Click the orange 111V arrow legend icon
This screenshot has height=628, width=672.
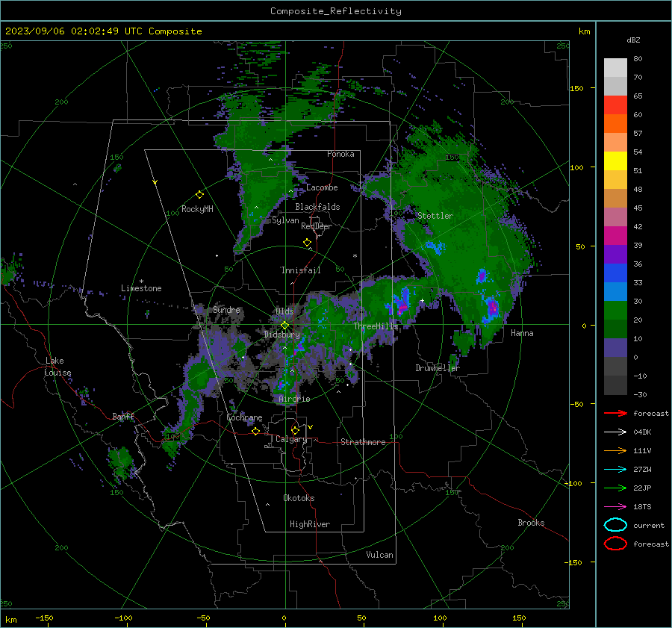pos(615,450)
